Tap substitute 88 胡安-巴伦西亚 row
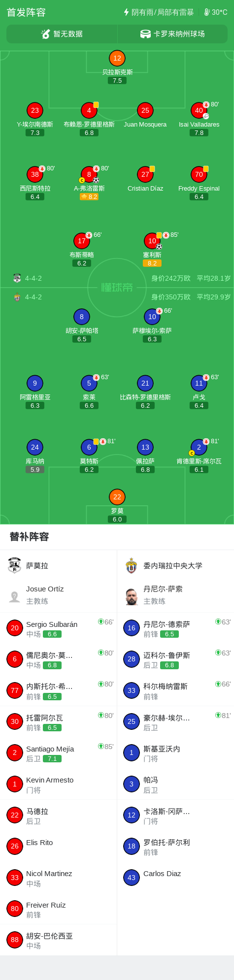 click(59, 940)
